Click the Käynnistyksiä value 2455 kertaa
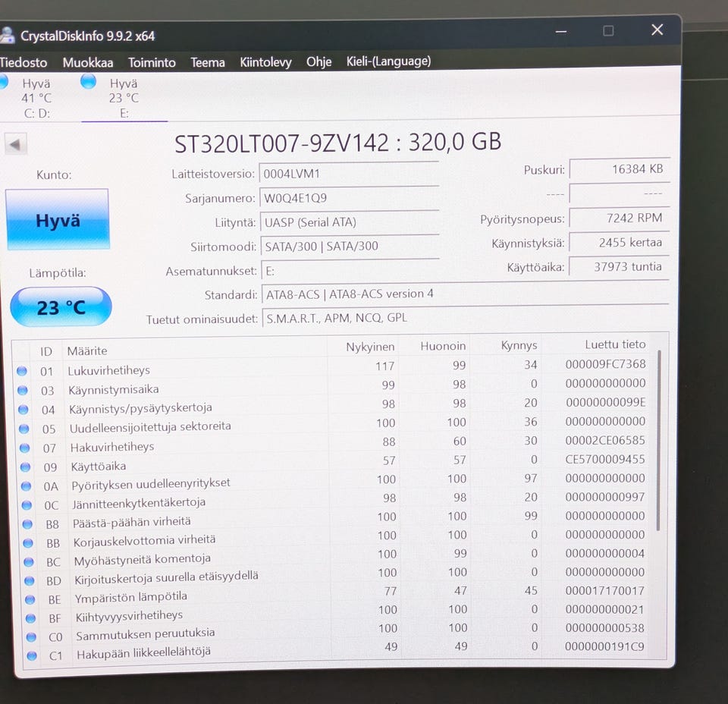Image resolution: width=728 pixels, height=704 pixels. pyautogui.click(x=620, y=242)
